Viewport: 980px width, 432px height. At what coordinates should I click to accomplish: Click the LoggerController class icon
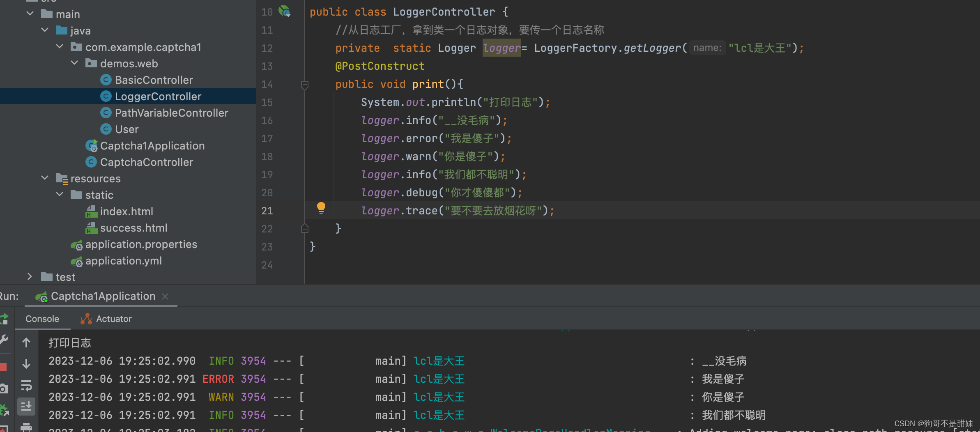[106, 96]
